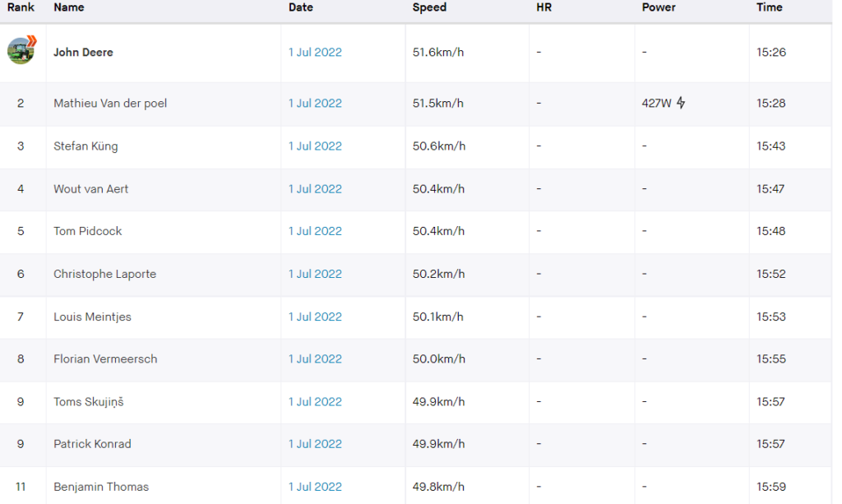Click the 15:43 time value

click(771, 146)
